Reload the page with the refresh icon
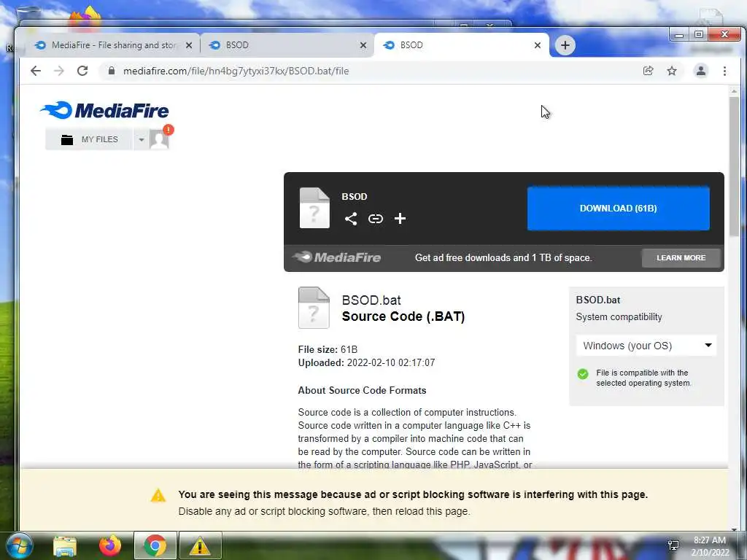This screenshot has height=560, width=747. coord(82,71)
